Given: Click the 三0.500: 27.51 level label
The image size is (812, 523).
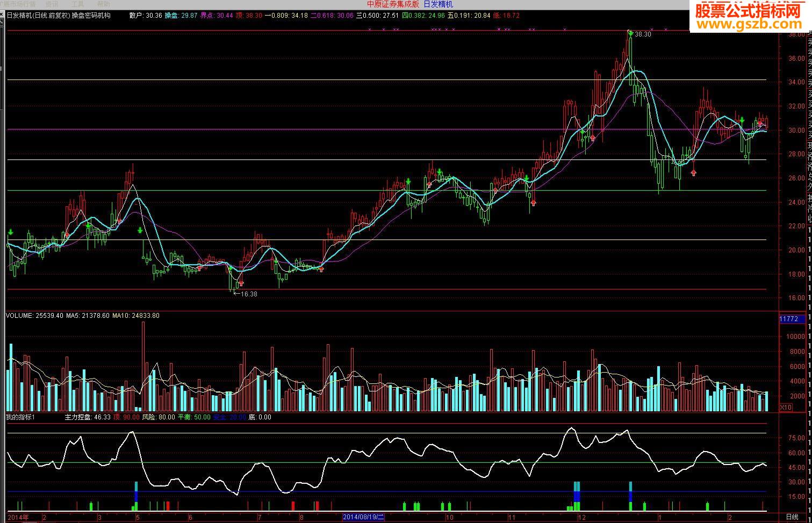Looking at the screenshot, I should [x=378, y=16].
